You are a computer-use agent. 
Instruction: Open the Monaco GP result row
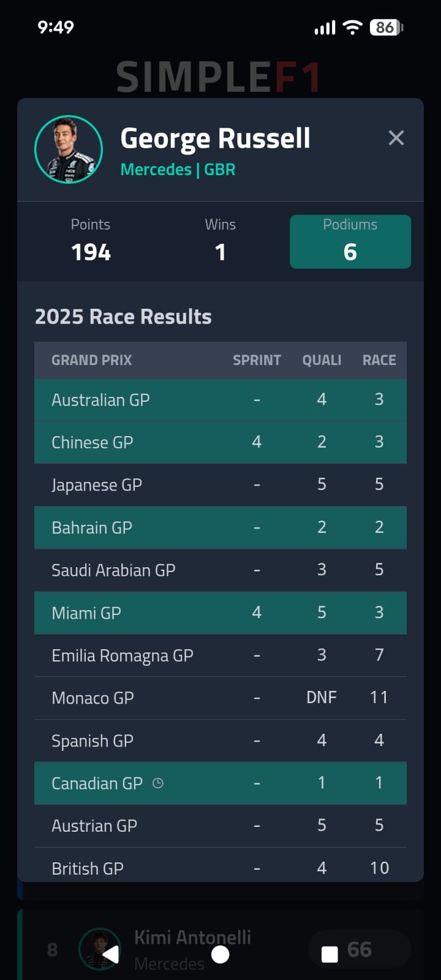pyautogui.click(x=221, y=698)
